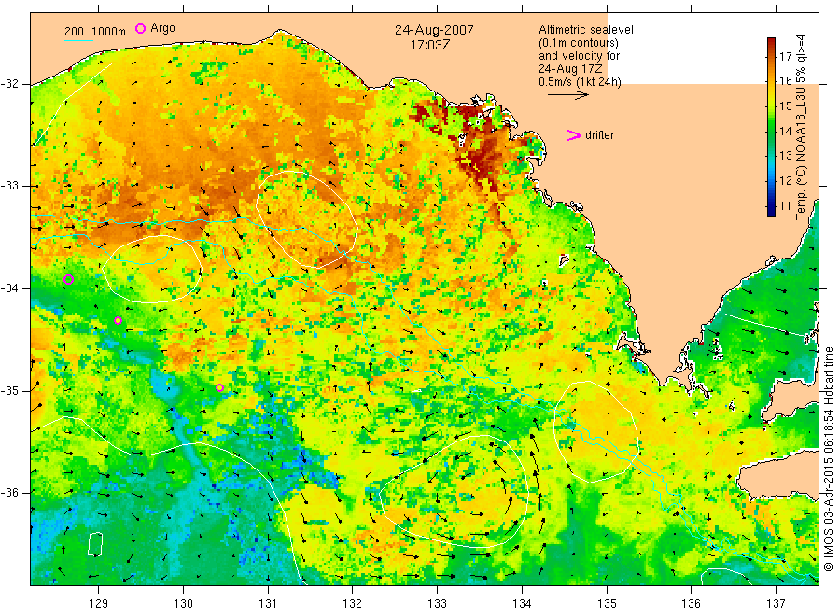Click the dark blue bottom of the temperature colorbar
The image size is (840, 616).
(x=771, y=210)
